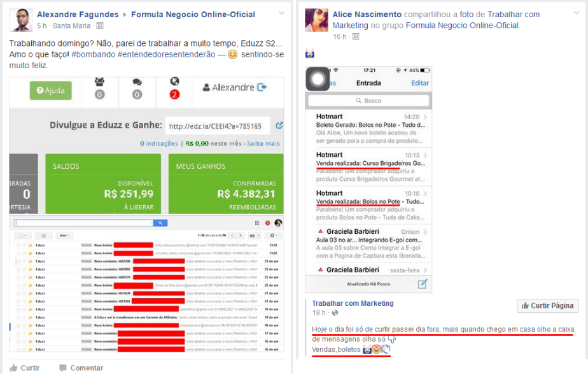
Task: Tap the warning triangle on Graciela's Ontem email
Action: 320,231
